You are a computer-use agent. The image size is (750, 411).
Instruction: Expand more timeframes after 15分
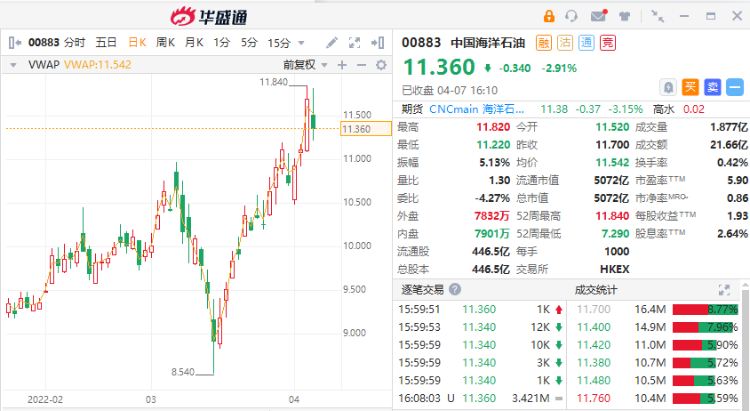[301, 43]
